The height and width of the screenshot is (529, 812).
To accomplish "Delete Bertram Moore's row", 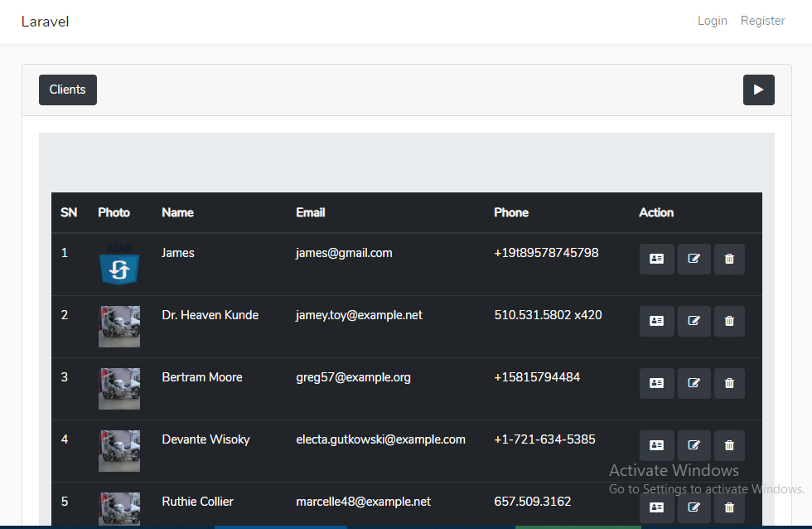I will pyautogui.click(x=729, y=383).
